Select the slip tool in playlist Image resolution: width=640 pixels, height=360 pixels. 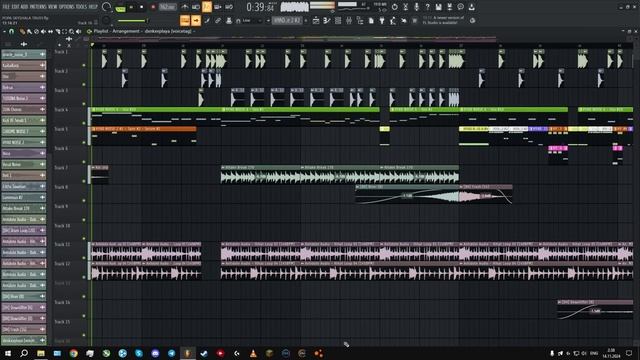[x=50, y=31]
